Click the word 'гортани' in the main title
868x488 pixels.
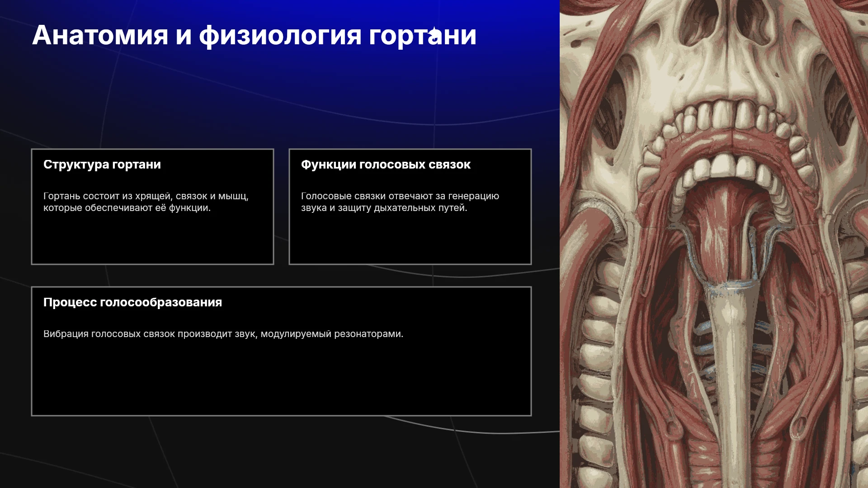pos(423,36)
